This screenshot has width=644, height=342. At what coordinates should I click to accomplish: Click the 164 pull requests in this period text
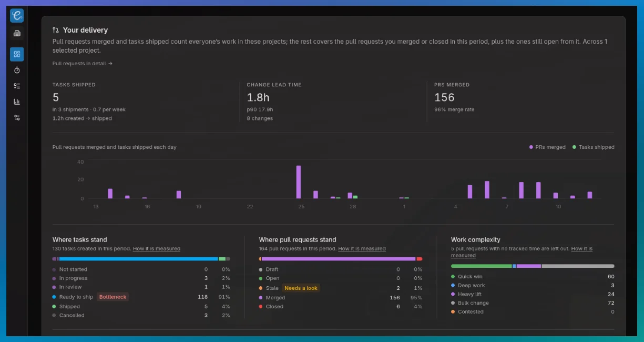pos(298,249)
